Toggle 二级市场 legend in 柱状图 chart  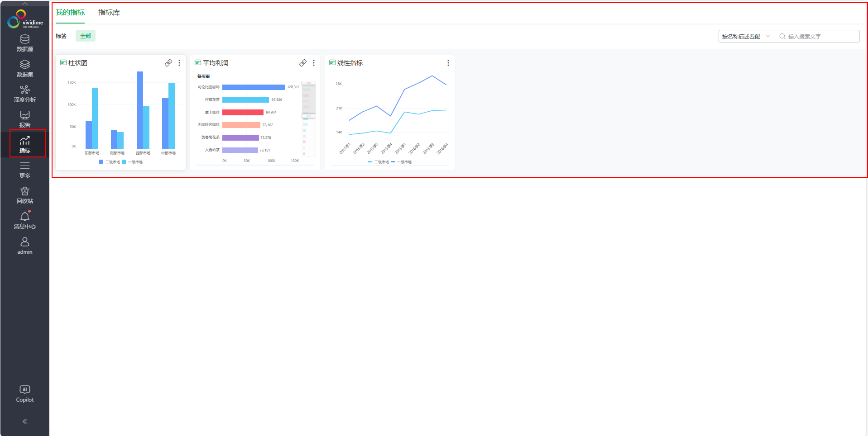coord(110,162)
